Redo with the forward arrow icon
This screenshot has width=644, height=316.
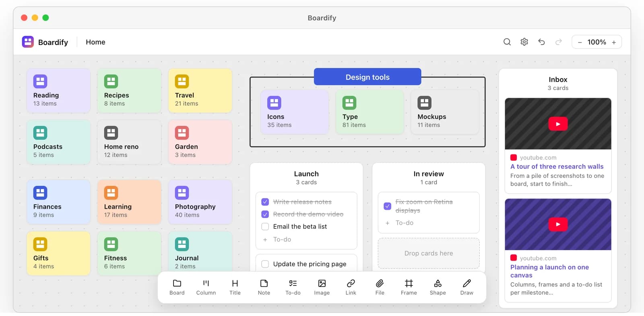[558, 42]
